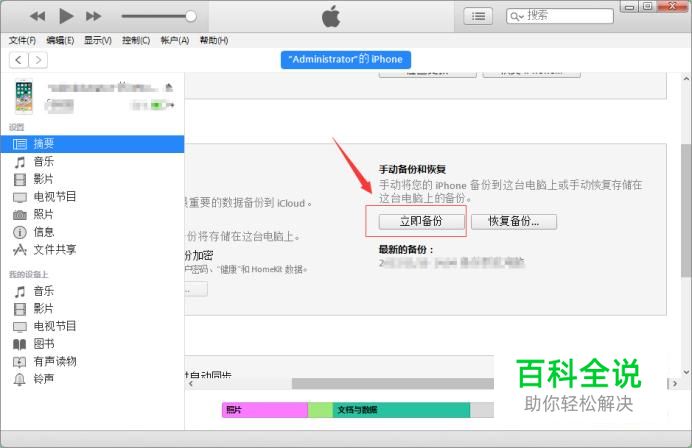Click the Apple logo at top
692x448 pixels.
[x=331, y=16]
